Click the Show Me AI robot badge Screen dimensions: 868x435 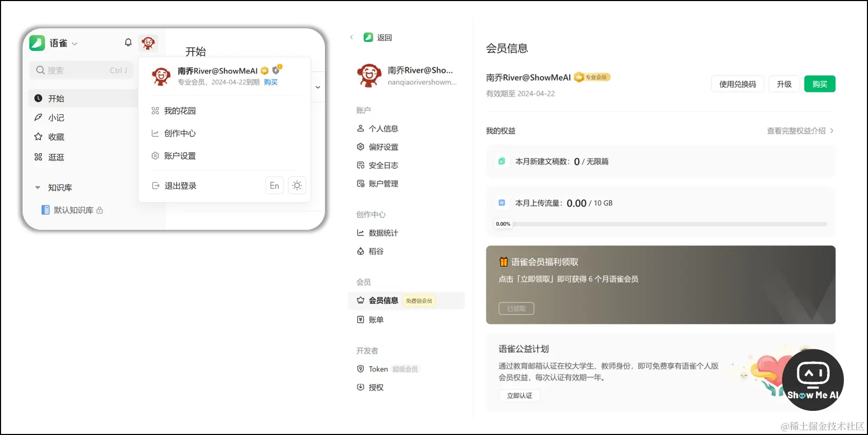(x=813, y=380)
